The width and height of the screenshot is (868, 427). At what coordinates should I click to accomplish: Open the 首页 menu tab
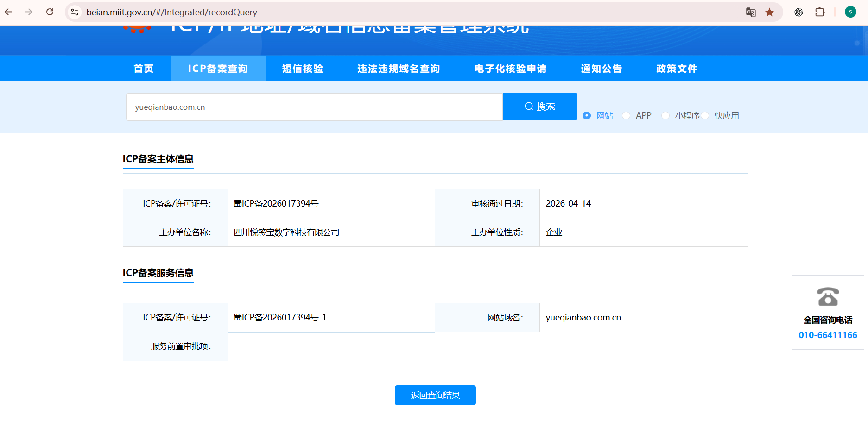click(x=144, y=69)
